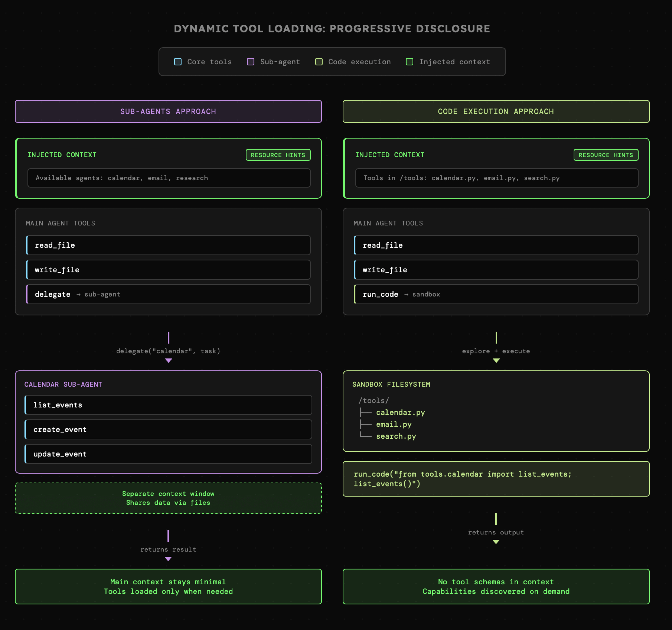Viewport: 672px width, 630px height.
Task: Click the Injected context legend square
Action: [409, 61]
